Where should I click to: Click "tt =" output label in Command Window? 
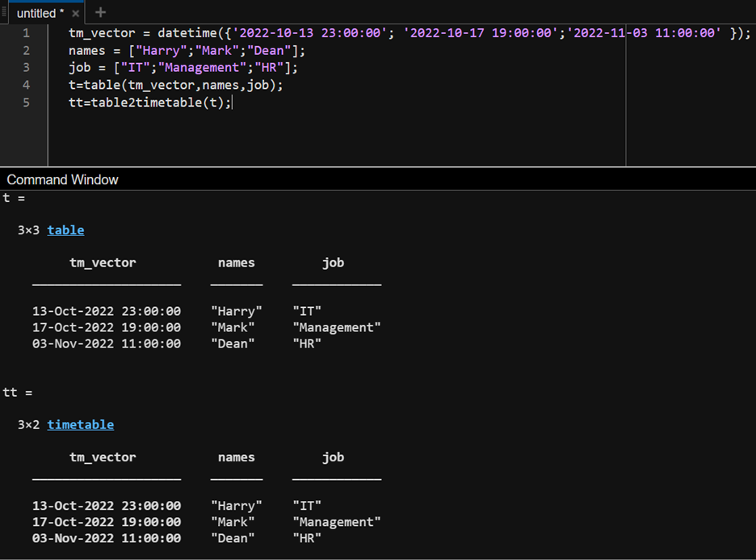coord(18,392)
